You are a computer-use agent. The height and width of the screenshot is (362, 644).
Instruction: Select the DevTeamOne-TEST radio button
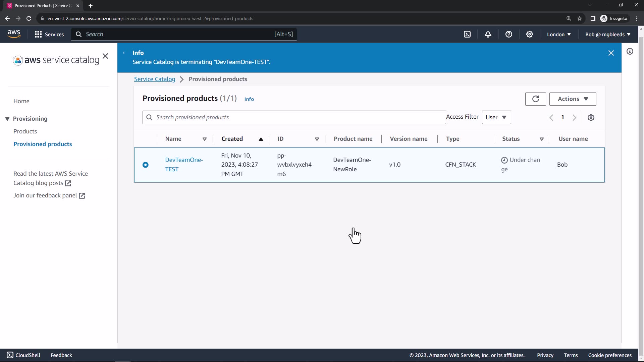pyautogui.click(x=146, y=165)
